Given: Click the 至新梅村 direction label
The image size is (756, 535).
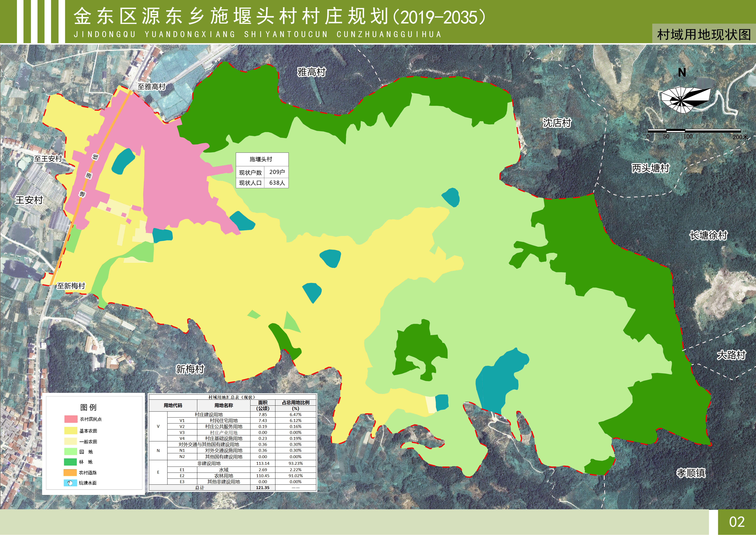Looking at the screenshot, I should coord(71,286).
